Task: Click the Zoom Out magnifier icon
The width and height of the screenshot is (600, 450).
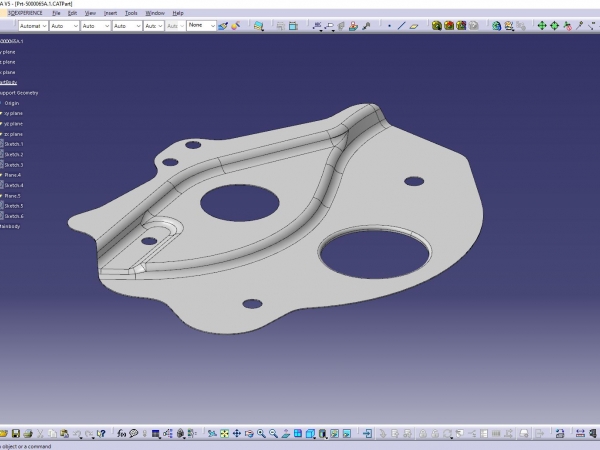Action: (x=273, y=434)
